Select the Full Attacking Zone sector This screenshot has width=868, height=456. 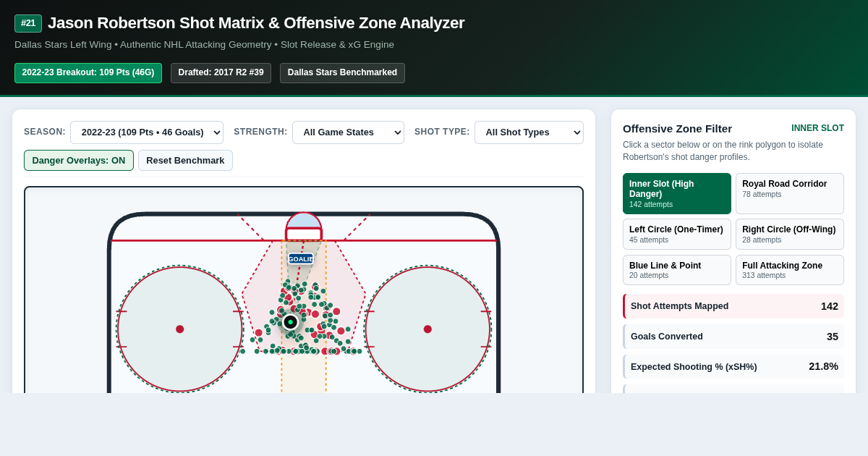point(790,270)
